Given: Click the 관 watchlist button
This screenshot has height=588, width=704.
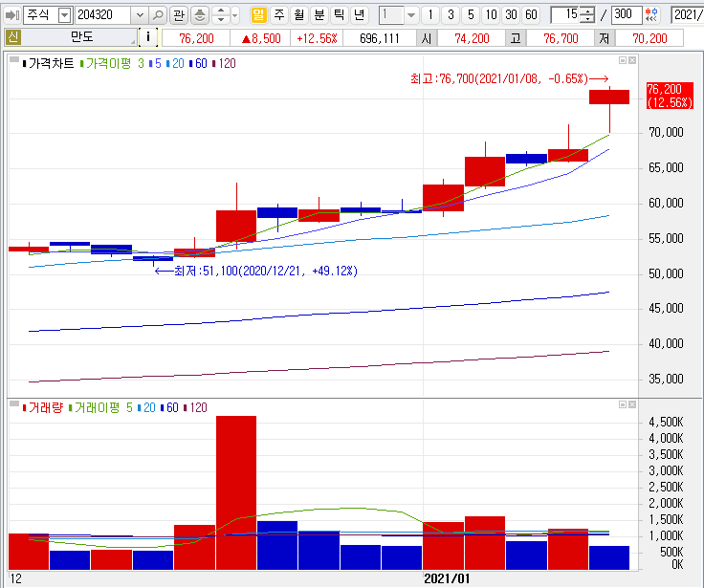Looking at the screenshot, I should pos(179,15).
